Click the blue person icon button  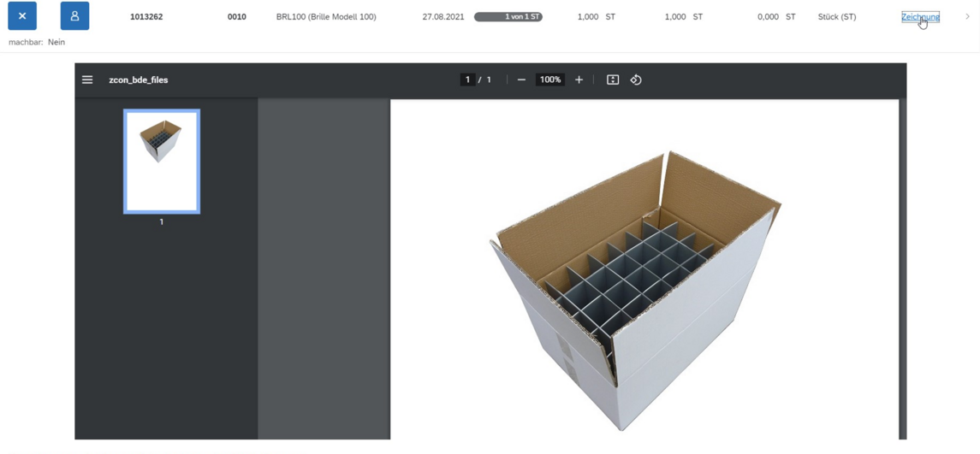(x=74, y=16)
